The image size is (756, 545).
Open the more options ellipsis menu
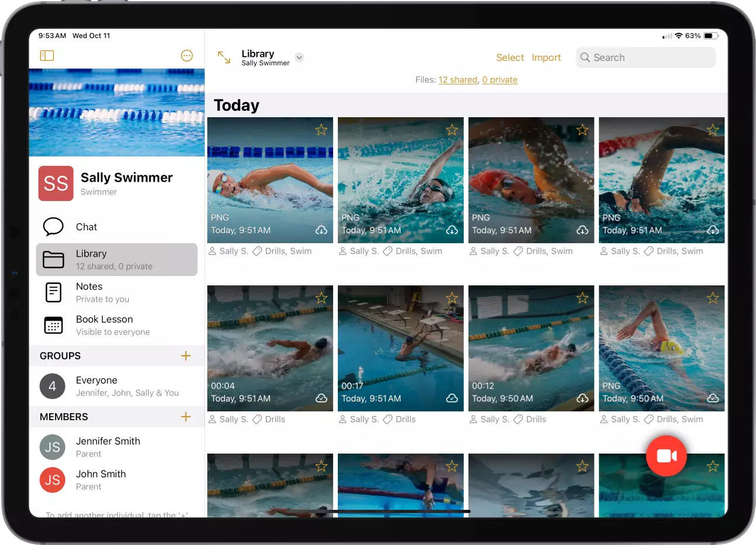187,56
